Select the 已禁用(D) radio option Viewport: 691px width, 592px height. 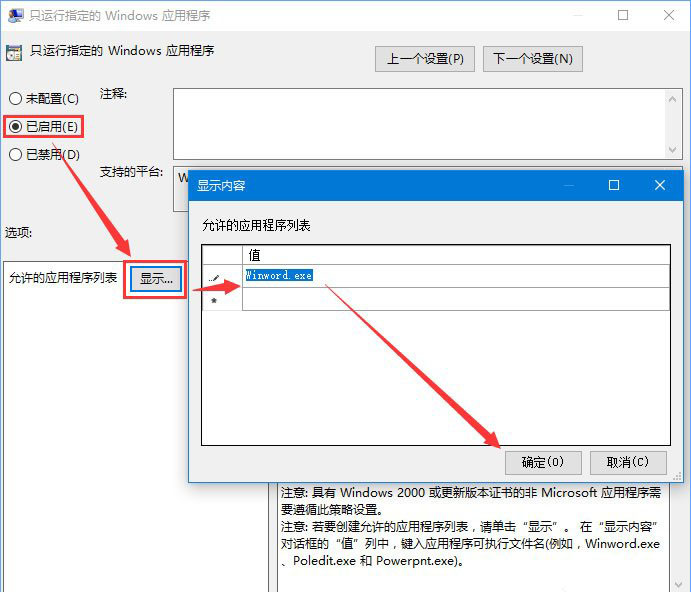pos(44,154)
